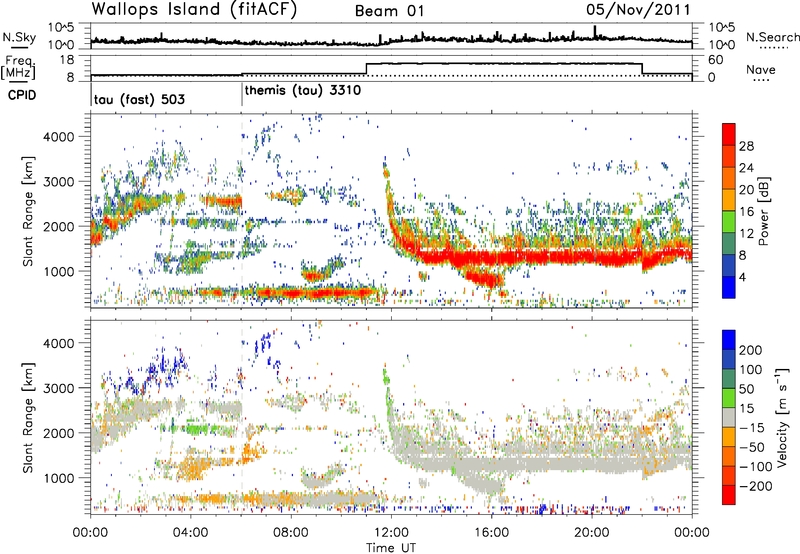Viewport: 800px width, 554px height.
Task: Click the "3000" tick label on the power panel
Action: (58, 182)
